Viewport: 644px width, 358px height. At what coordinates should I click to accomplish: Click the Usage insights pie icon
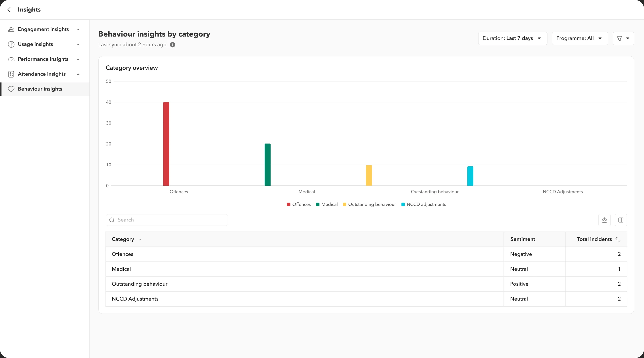[11, 44]
